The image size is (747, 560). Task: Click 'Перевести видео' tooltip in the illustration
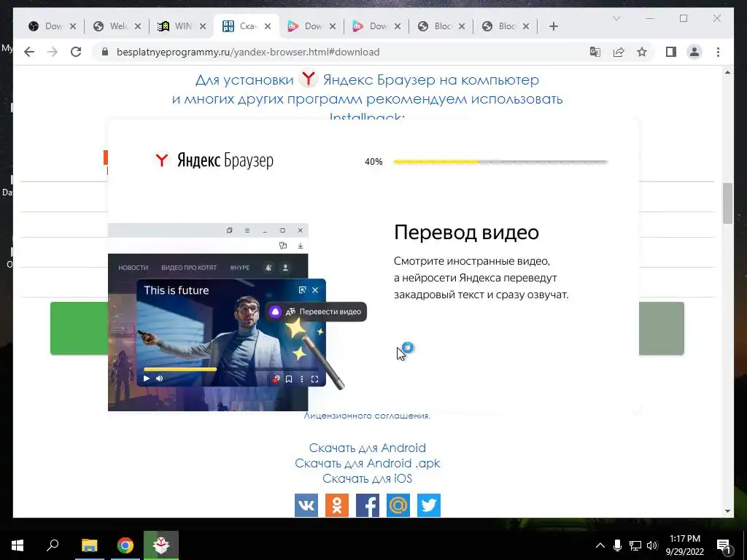(x=316, y=312)
